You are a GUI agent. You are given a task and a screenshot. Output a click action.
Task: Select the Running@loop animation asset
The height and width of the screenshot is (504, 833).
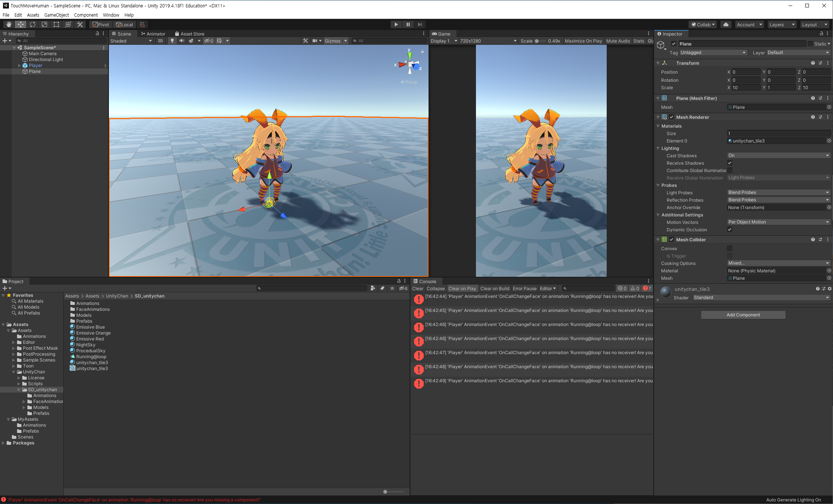tap(91, 356)
